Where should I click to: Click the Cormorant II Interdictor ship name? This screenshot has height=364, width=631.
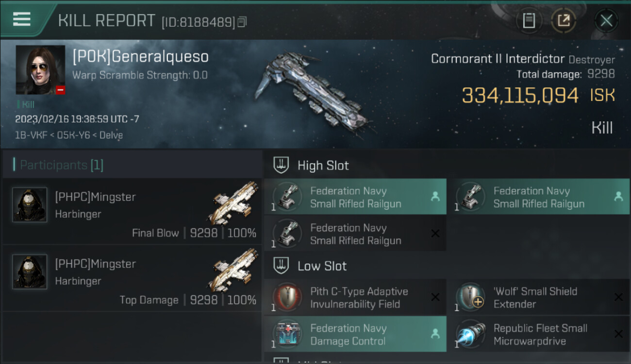point(498,59)
